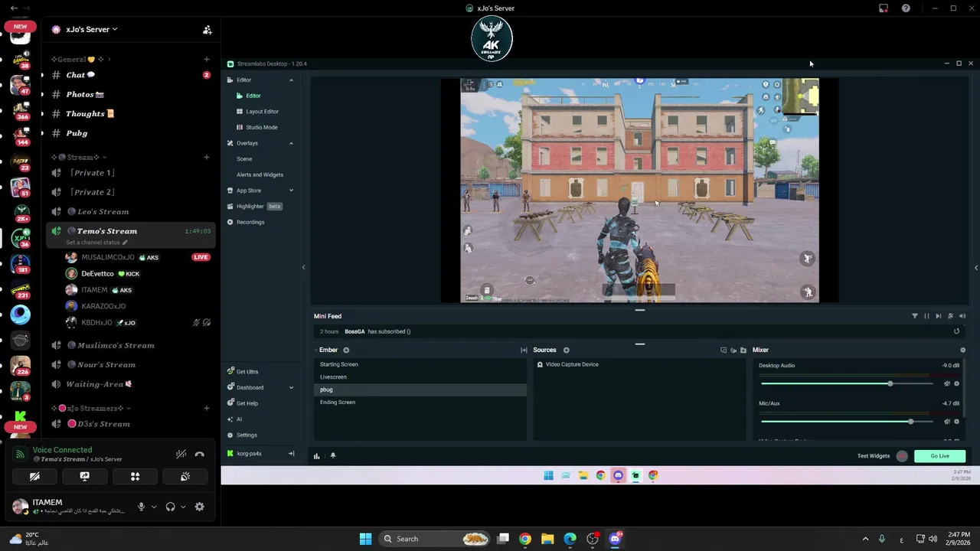Add a new source with plus icon
The height and width of the screenshot is (551, 980).
point(567,350)
